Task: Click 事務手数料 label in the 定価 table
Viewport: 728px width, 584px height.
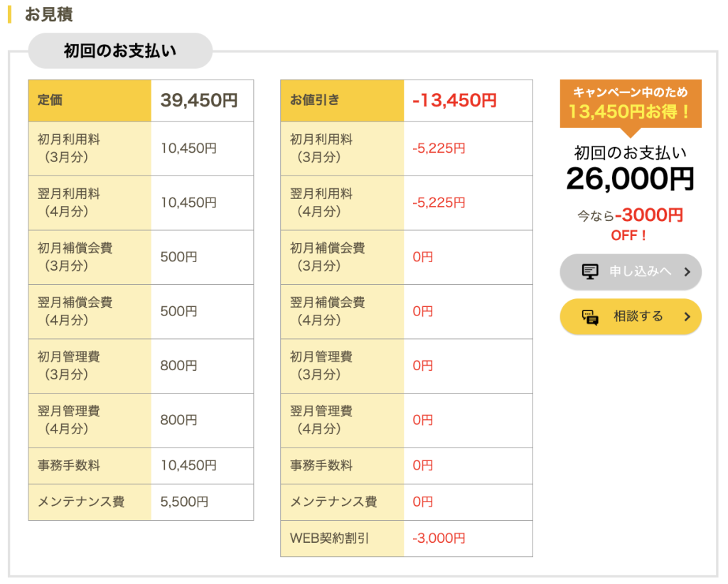Action: click(69, 465)
